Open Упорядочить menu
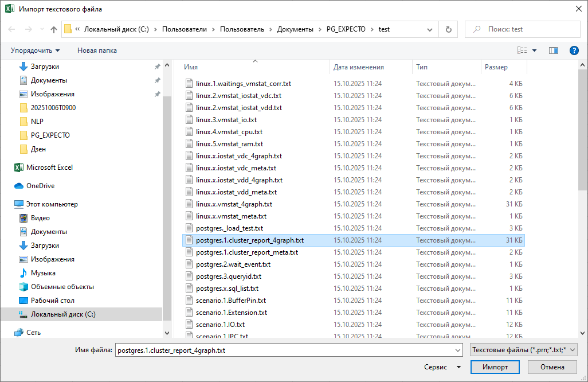The height and width of the screenshot is (382, 588). [35, 50]
